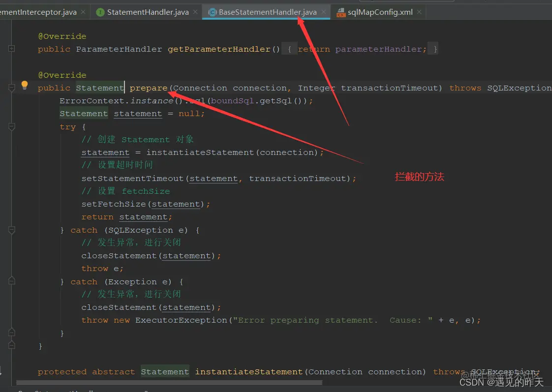Click the "return statement;" line
The width and height of the screenshot is (552, 392).
point(127,217)
